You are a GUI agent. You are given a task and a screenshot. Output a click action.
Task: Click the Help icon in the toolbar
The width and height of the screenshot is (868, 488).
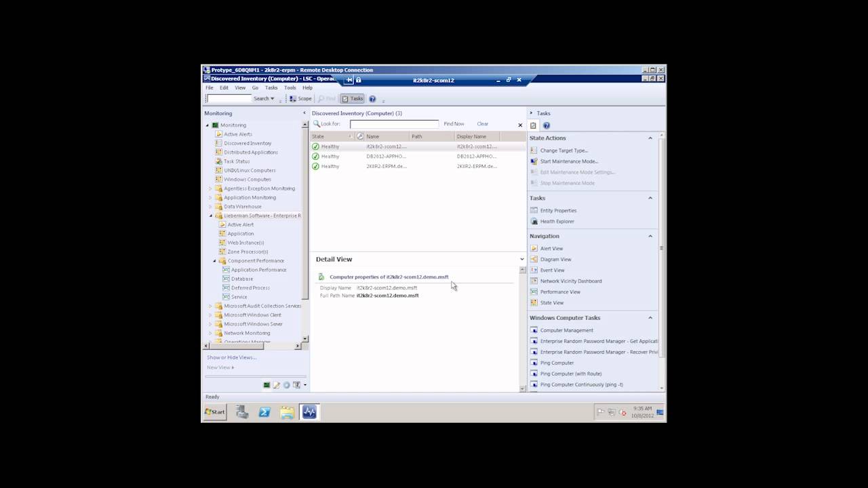[372, 99]
